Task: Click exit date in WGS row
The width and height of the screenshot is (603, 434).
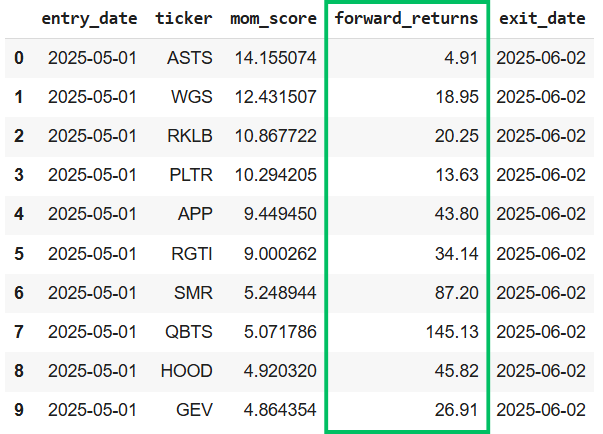Action: [541, 97]
